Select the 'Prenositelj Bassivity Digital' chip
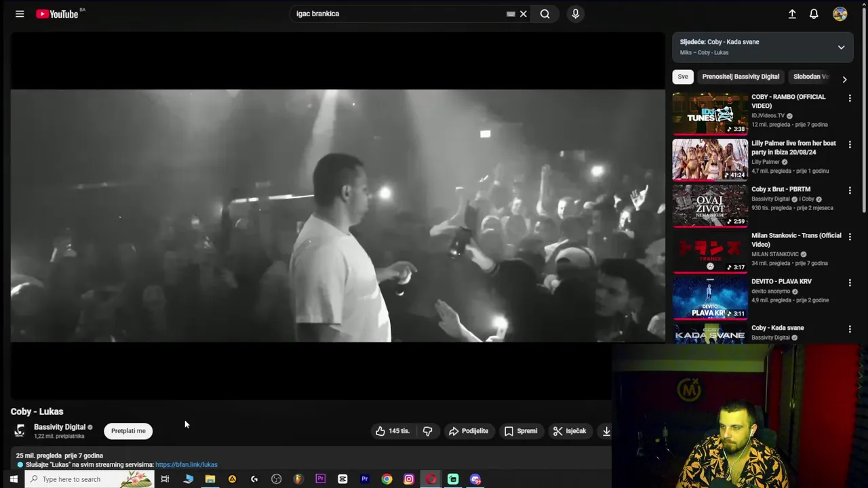The width and height of the screenshot is (868, 488). click(x=741, y=77)
